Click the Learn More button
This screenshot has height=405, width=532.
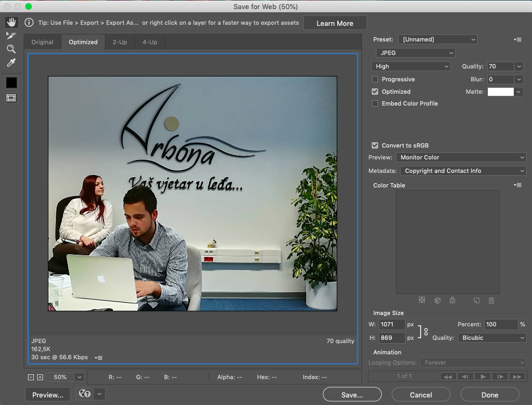[335, 23]
